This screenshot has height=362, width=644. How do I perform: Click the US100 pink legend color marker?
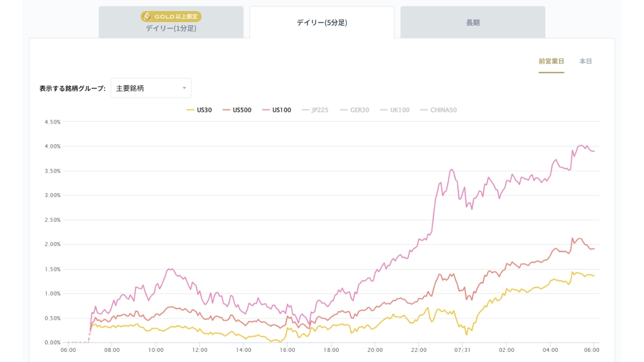point(266,110)
